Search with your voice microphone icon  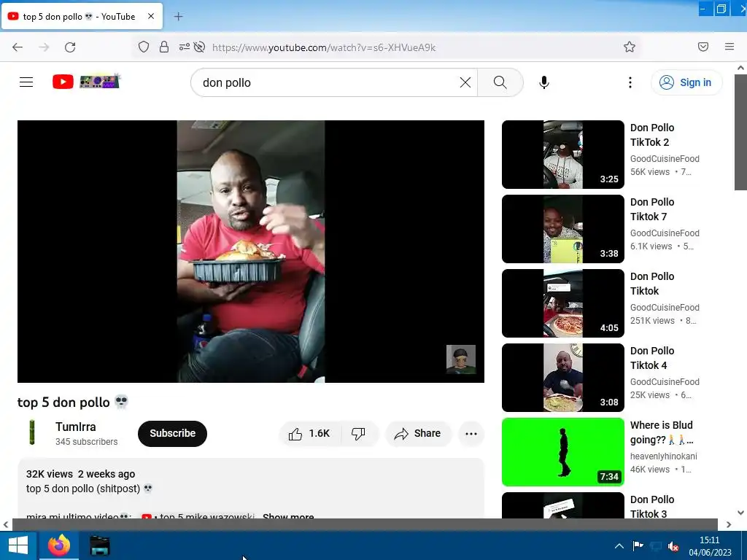click(544, 82)
